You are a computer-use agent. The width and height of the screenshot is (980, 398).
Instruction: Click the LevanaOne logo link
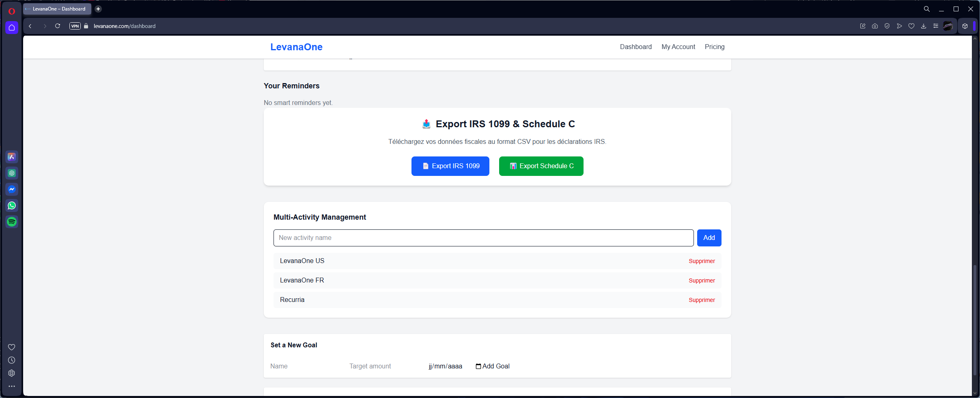(x=296, y=47)
